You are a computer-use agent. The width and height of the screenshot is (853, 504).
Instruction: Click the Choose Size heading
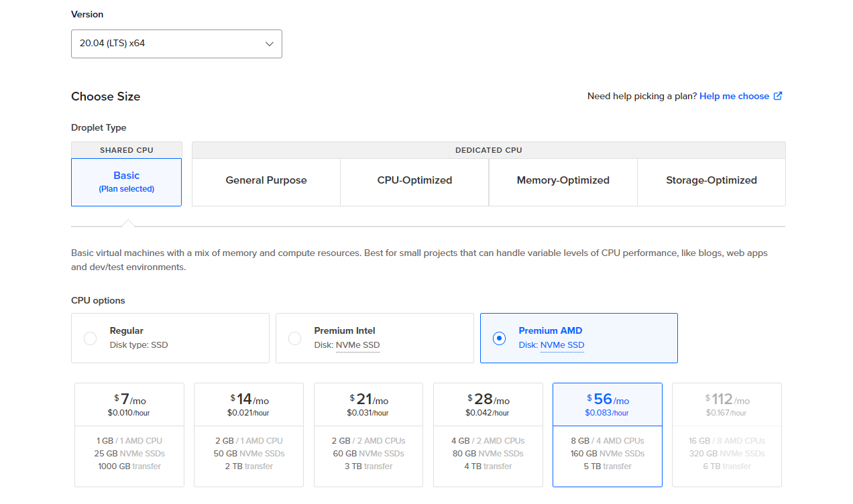[x=106, y=97]
